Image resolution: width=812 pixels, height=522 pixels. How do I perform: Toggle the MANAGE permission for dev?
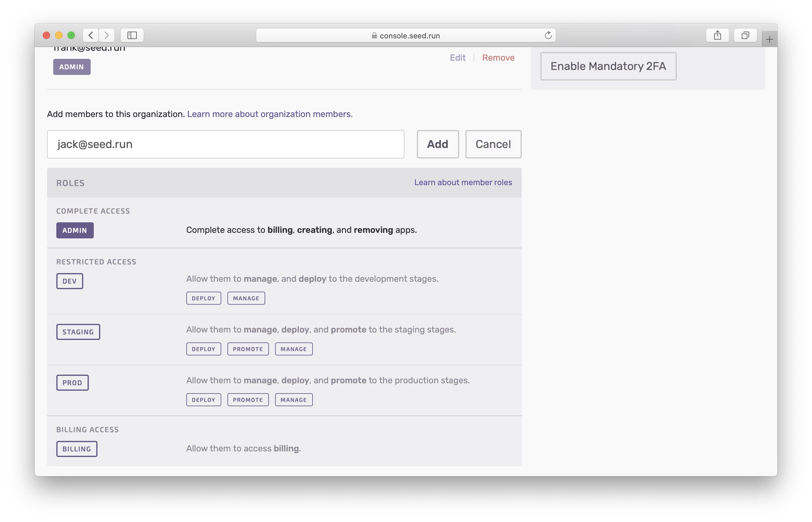click(246, 298)
